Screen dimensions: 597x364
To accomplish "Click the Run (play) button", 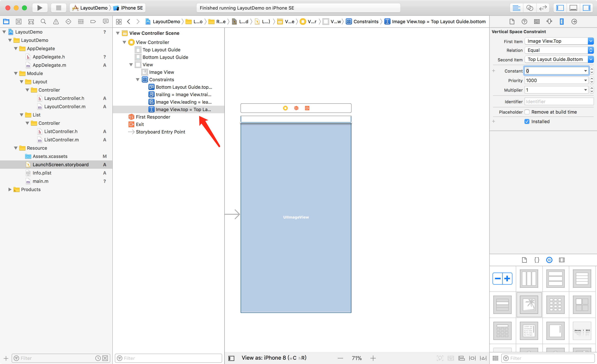I will coord(40,8).
